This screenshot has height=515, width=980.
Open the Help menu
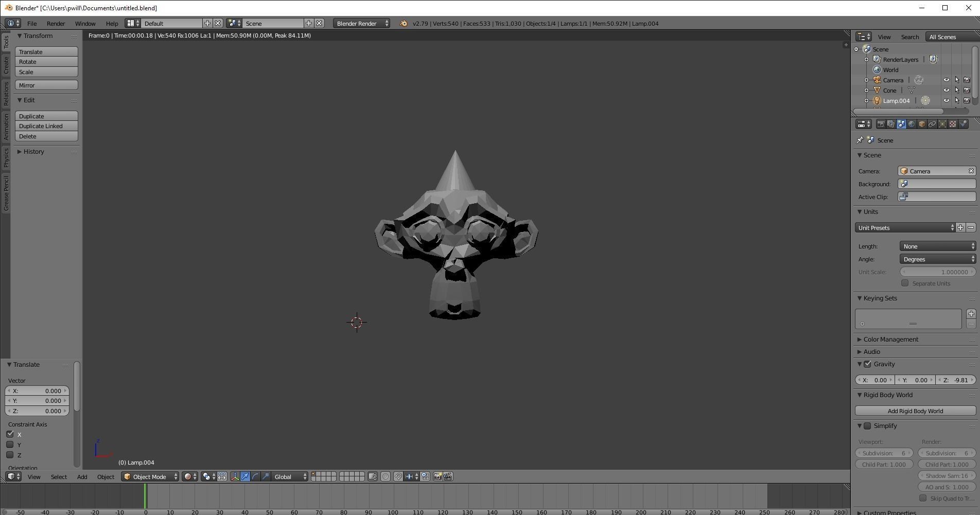click(x=112, y=23)
